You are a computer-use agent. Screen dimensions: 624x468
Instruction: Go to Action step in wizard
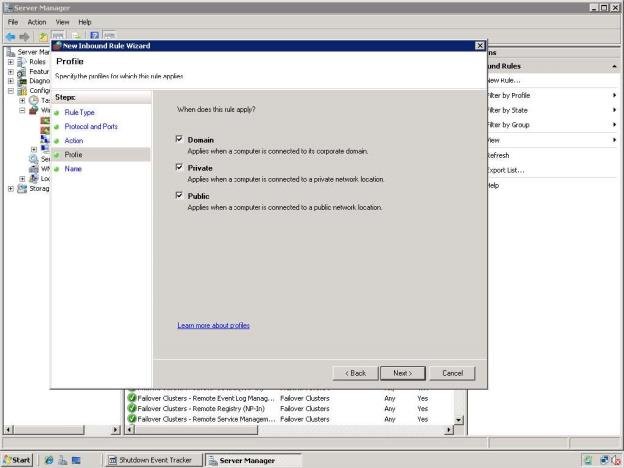74,140
